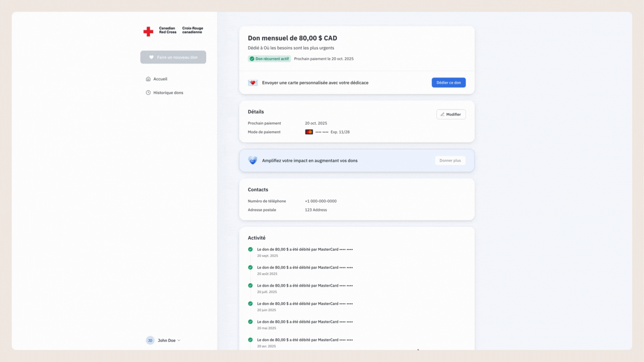Click the activity entry dated 20 sept. 2025
This screenshot has width=644, height=362.
click(x=305, y=252)
